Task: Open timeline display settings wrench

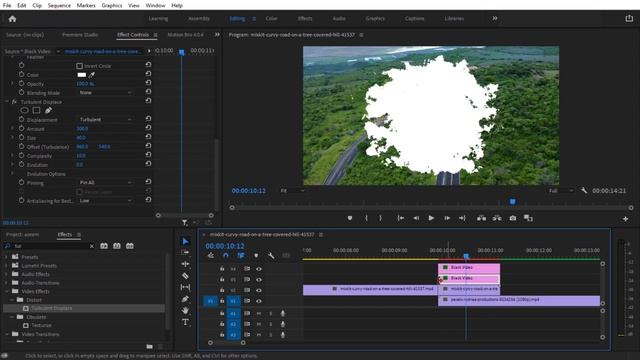Action: [x=271, y=256]
